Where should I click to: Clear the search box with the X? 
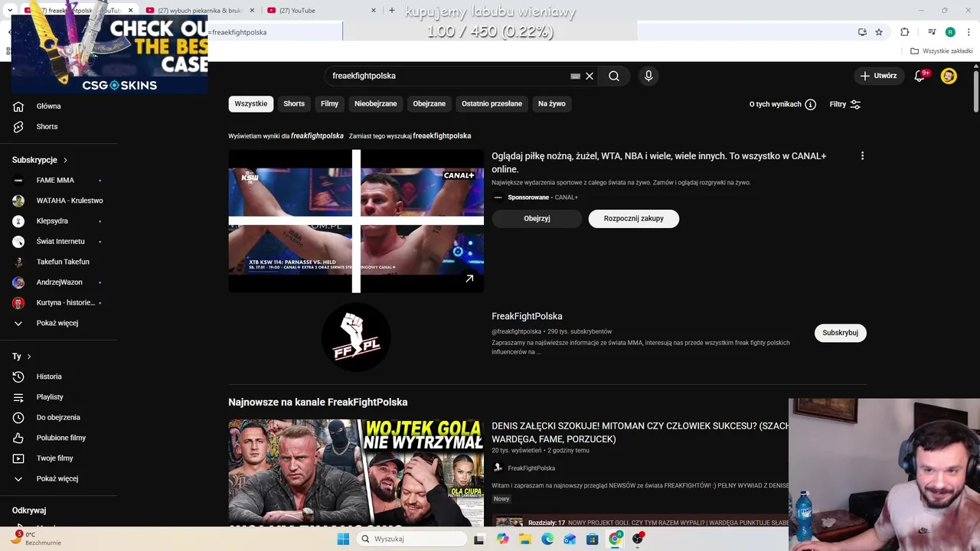590,76
